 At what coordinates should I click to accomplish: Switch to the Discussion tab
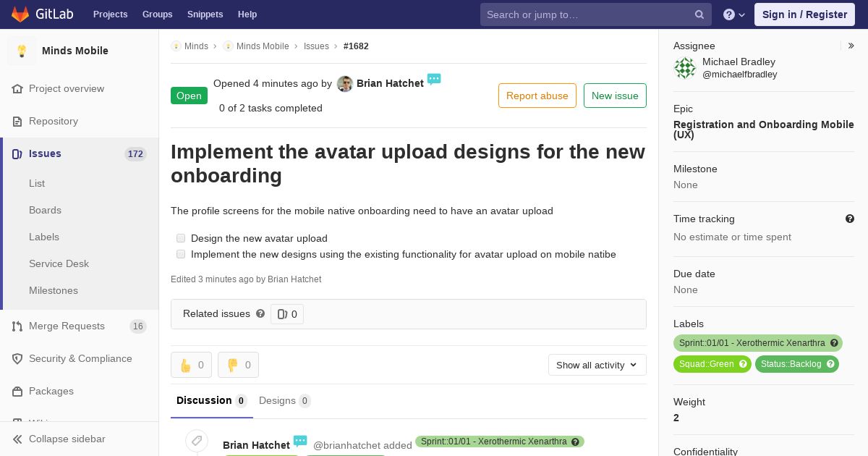point(212,400)
